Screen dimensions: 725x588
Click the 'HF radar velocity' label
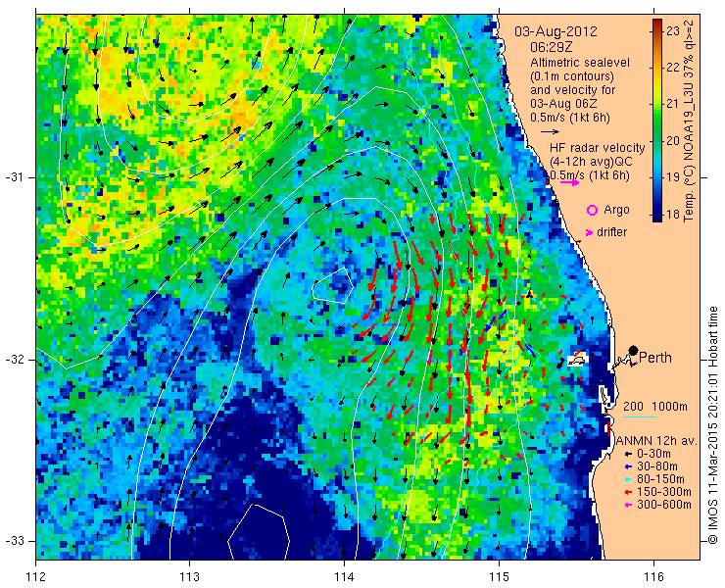coord(597,148)
